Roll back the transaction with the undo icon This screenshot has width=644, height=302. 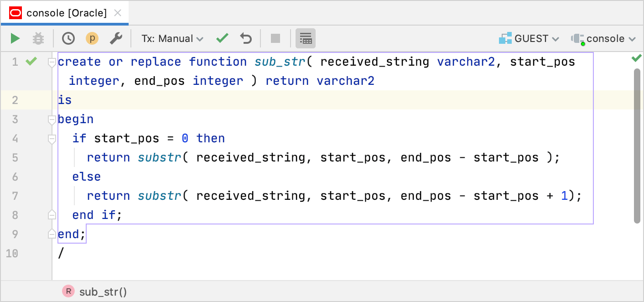[x=246, y=38]
